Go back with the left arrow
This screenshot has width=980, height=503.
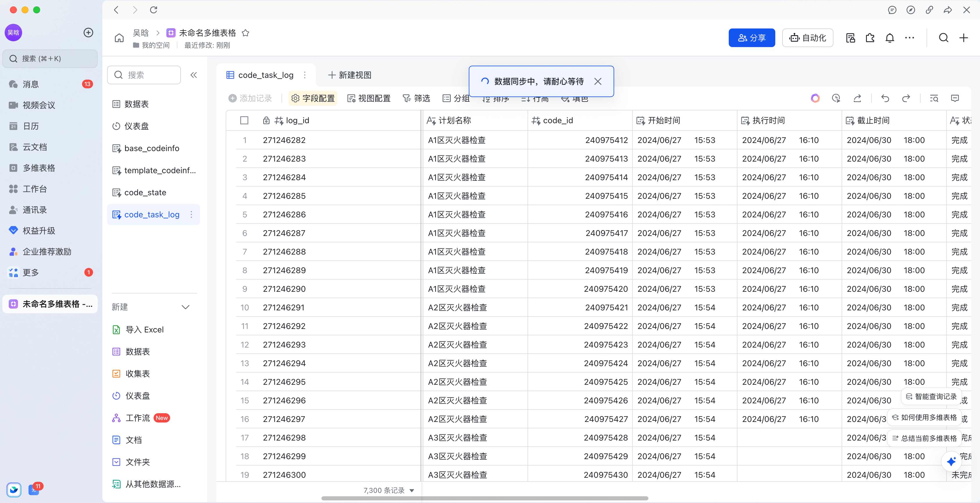(116, 10)
